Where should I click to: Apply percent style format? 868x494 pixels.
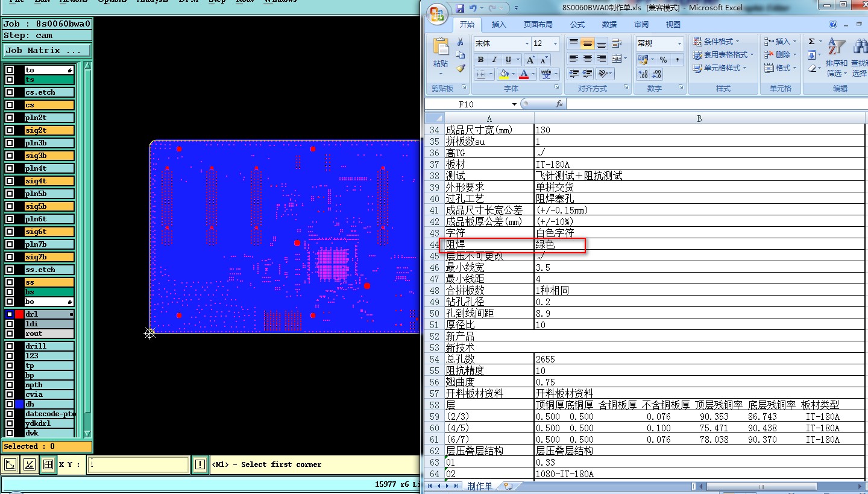tap(663, 60)
